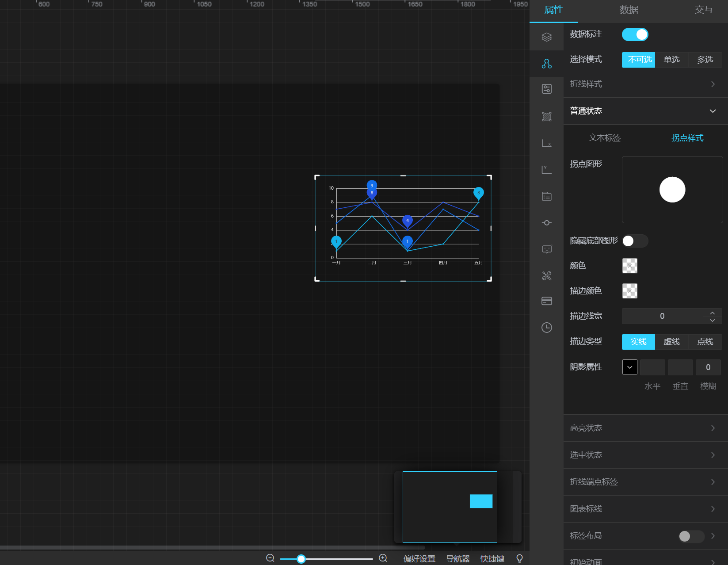Toggle the 数据标注 switch off
Screen dimensions: 728x565
click(x=635, y=34)
